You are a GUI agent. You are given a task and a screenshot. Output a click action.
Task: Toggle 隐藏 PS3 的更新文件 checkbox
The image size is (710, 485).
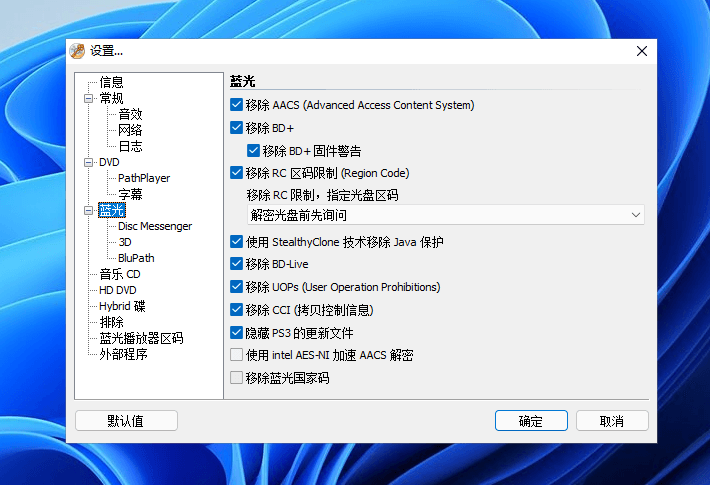(x=236, y=333)
